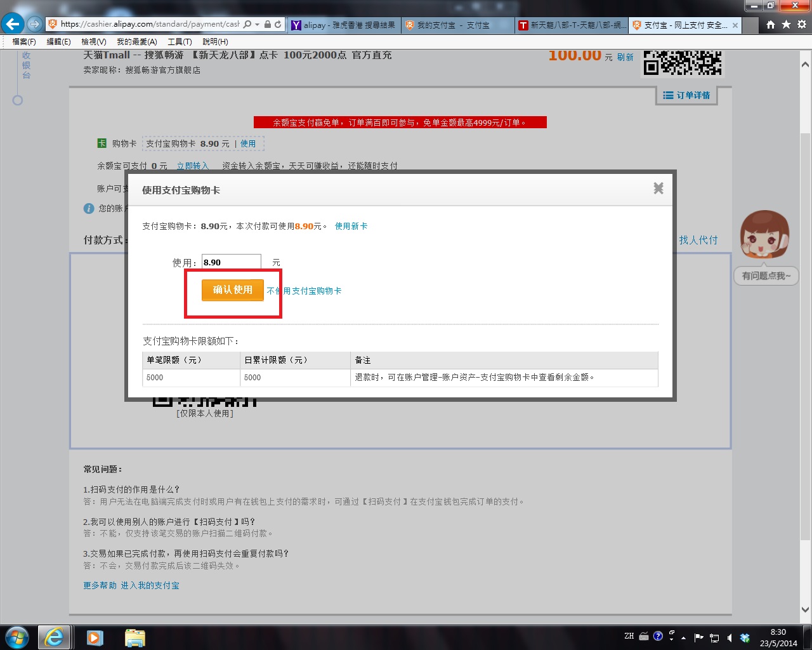Open the 編輯(E) menu
The width and height of the screenshot is (812, 650).
(58, 41)
